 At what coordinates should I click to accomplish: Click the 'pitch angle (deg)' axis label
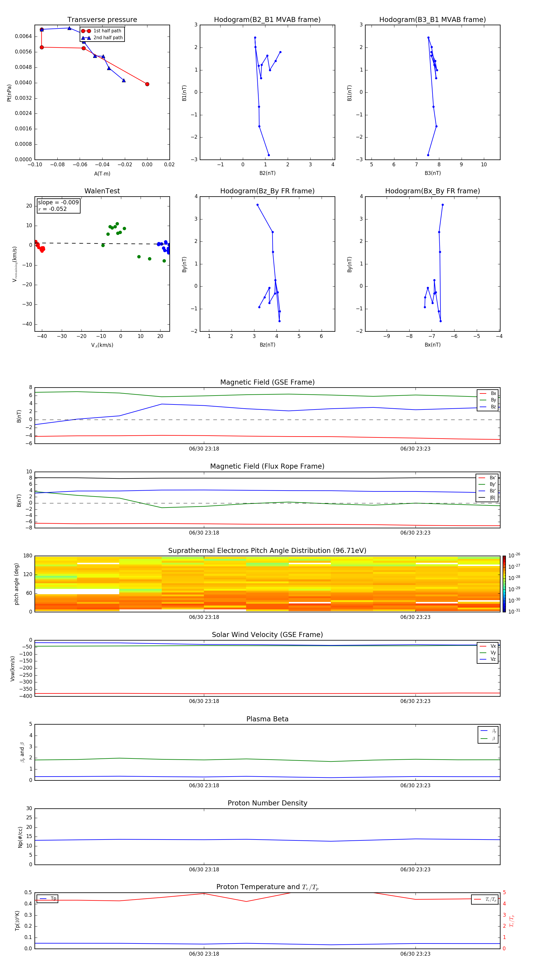pyautogui.click(x=16, y=584)
